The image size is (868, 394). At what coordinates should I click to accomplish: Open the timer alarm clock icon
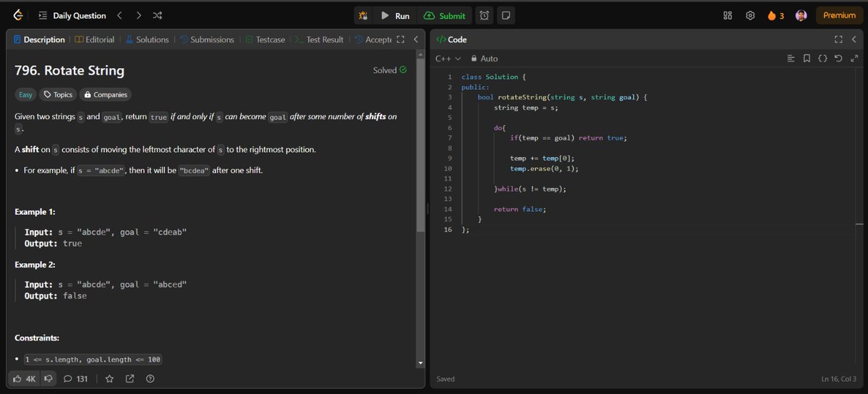click(485, 15)
